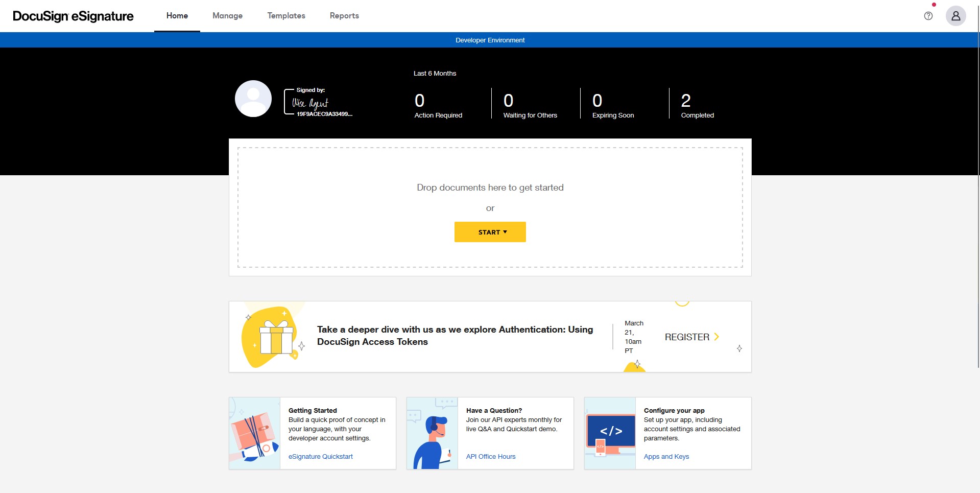View Waiting for Others envelopes count

(x=530, y=106)
